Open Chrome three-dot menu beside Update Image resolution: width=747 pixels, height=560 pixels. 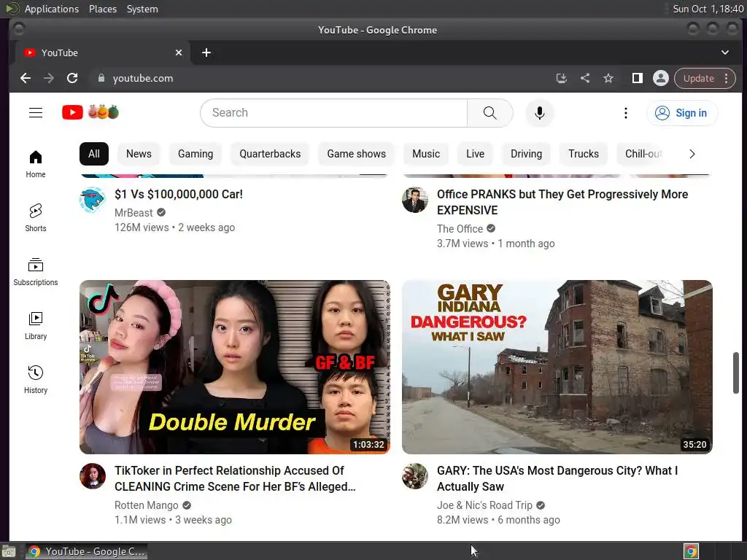(726, 78)
